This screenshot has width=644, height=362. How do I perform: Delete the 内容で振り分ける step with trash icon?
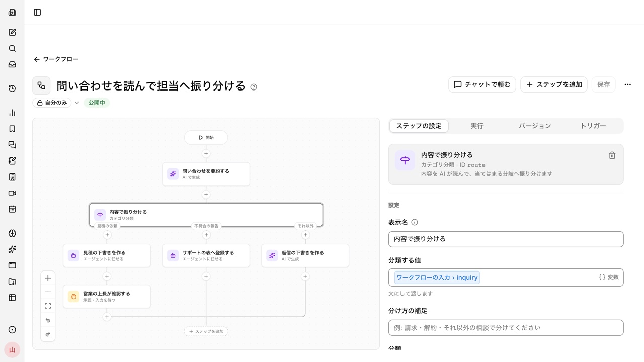click(x=612, y=155)
